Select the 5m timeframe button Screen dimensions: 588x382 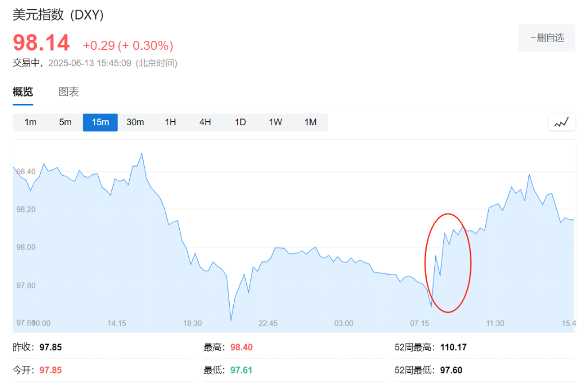[65, 122]
